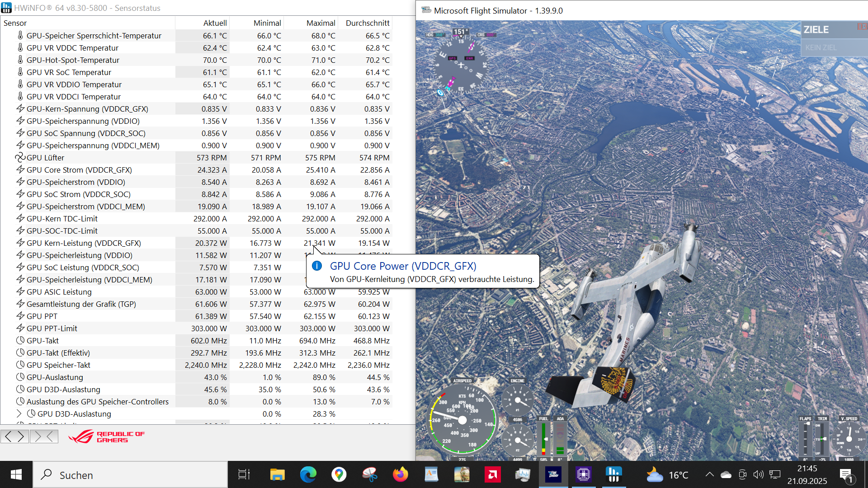
Task: Click the left navigation arrow in HWiNFO
Action: coord(8,436)
